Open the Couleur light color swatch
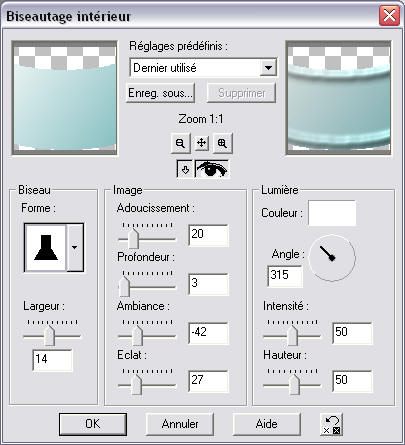 click(332, 213)
